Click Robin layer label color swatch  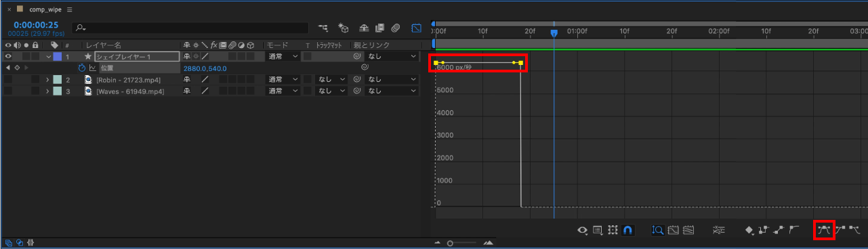tap(58, 80)
